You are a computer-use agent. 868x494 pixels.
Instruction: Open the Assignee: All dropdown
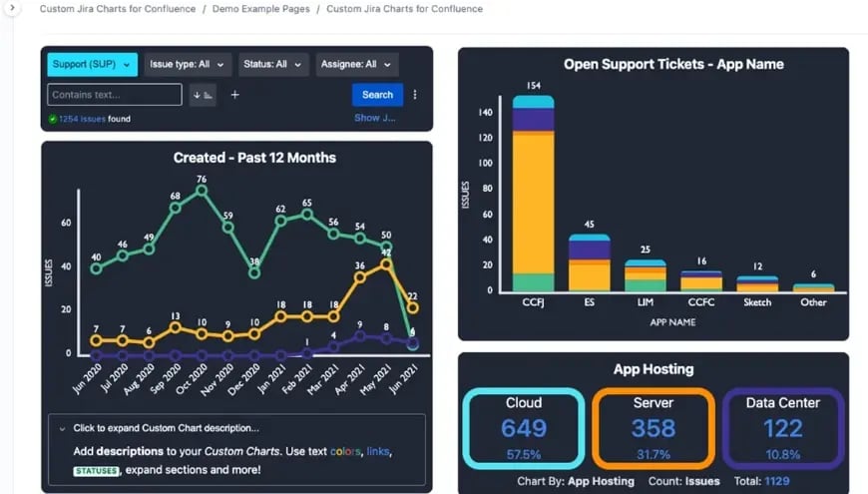point(356,64)
